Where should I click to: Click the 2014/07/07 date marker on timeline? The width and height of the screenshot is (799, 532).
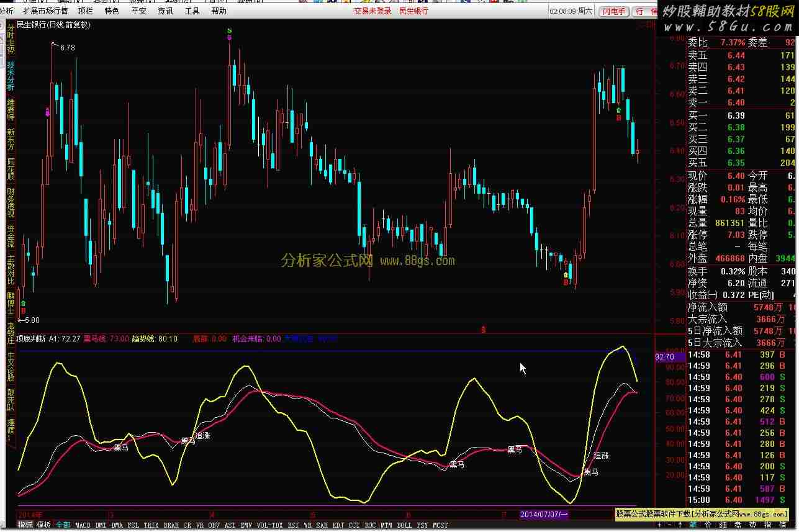pyautogui.click(x=544, y=515)
